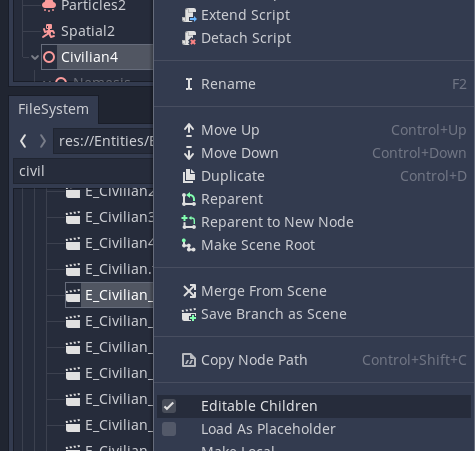
Task: Select the Particles2 node
Action: [93, 6]
